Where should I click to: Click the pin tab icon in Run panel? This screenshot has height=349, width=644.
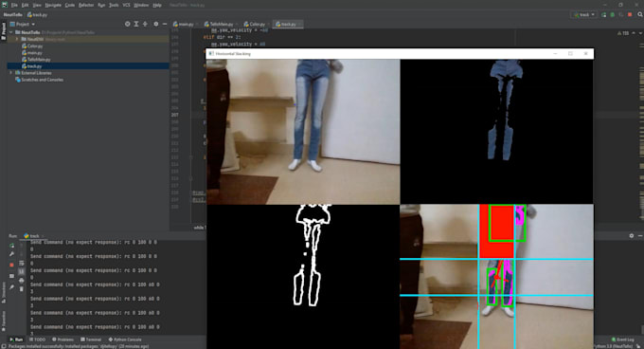11,287
